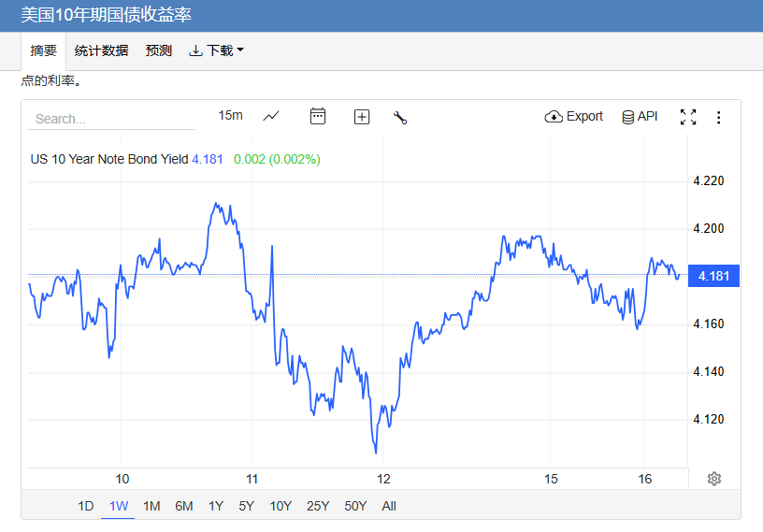Screen dimensions: 763x532
Task: Click the add comparison plus icon
Action: point(362,117)
